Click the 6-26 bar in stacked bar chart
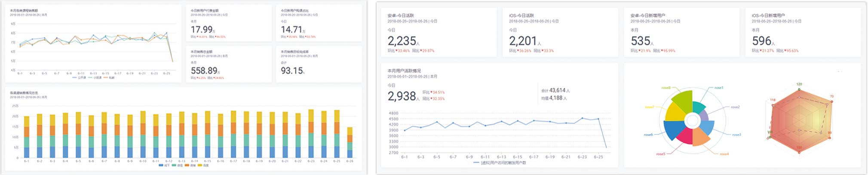The width and height of the screenshot is (868, 175). (x=350, y=143)
